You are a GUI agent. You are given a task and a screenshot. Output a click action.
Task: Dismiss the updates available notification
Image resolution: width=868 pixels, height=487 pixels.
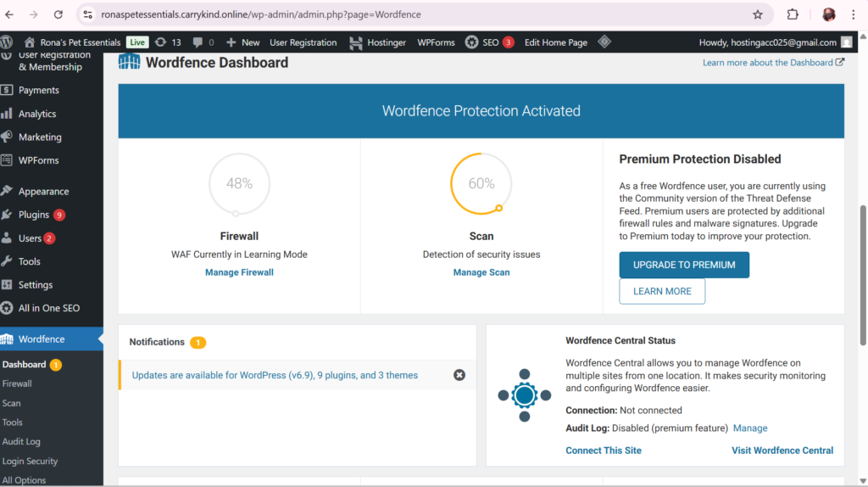[x=459, y=375]
